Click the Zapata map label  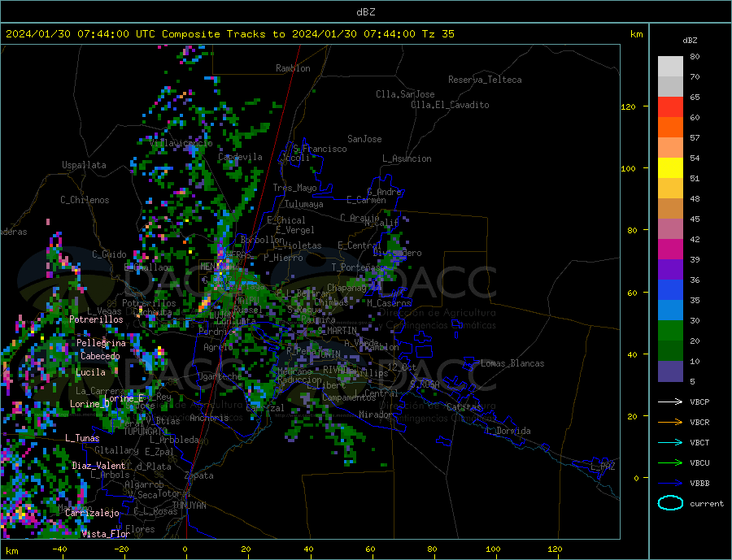pos(199,476)
